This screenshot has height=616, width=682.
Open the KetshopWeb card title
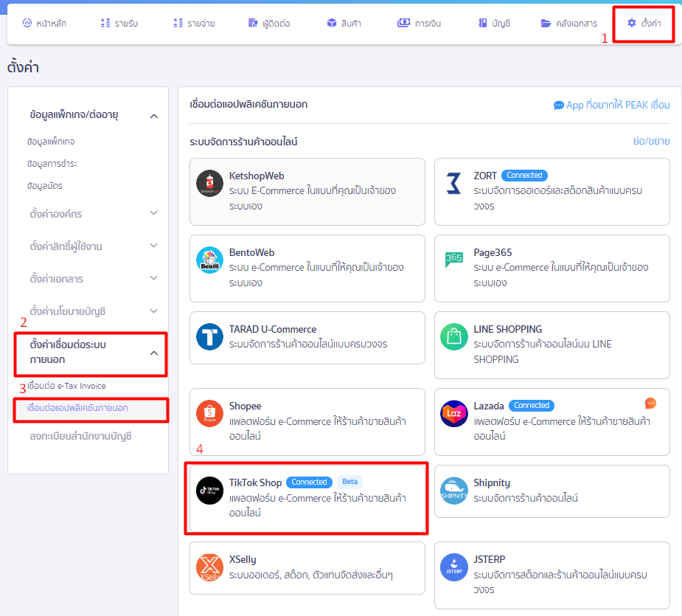[x=257, y=176]
